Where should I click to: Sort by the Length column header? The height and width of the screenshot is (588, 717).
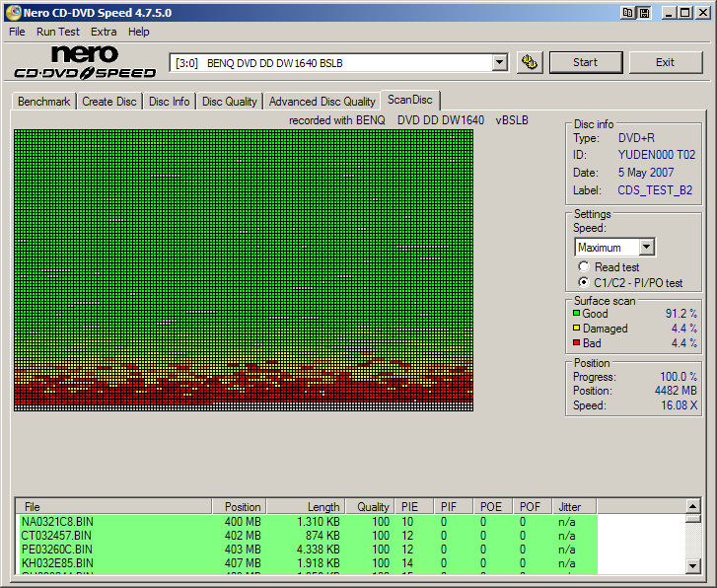click(306, 506)
